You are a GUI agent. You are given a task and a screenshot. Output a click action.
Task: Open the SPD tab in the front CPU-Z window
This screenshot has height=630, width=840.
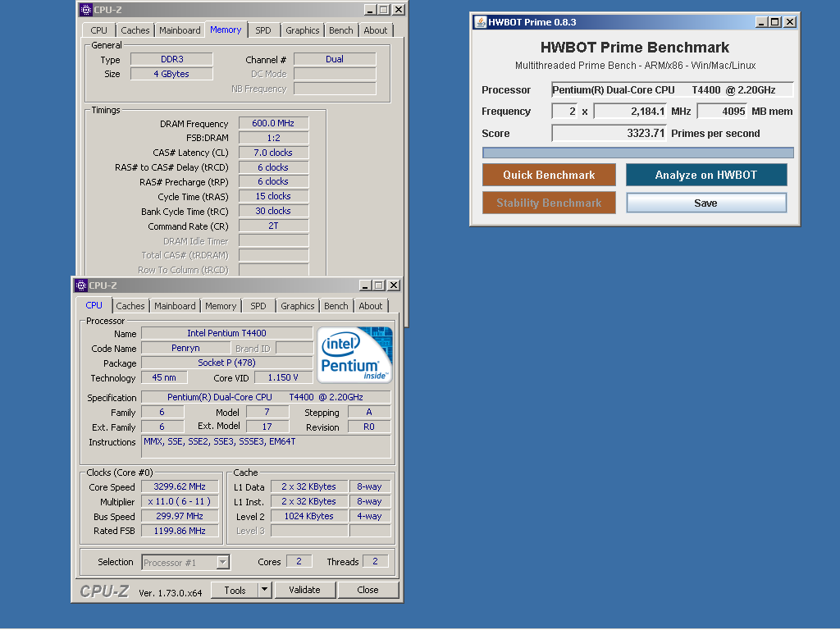(x=258, y=306)
